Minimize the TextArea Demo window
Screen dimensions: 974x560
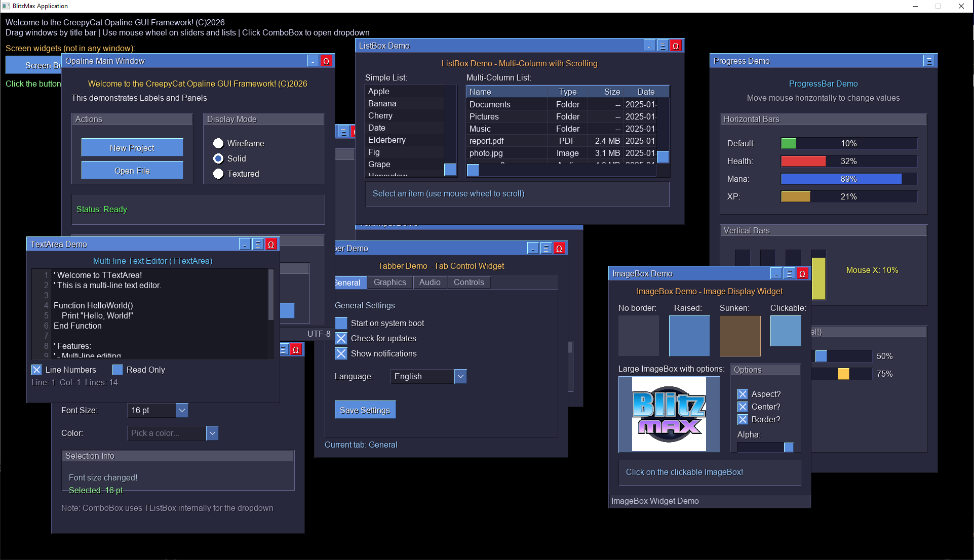click(x=245, y=244)
